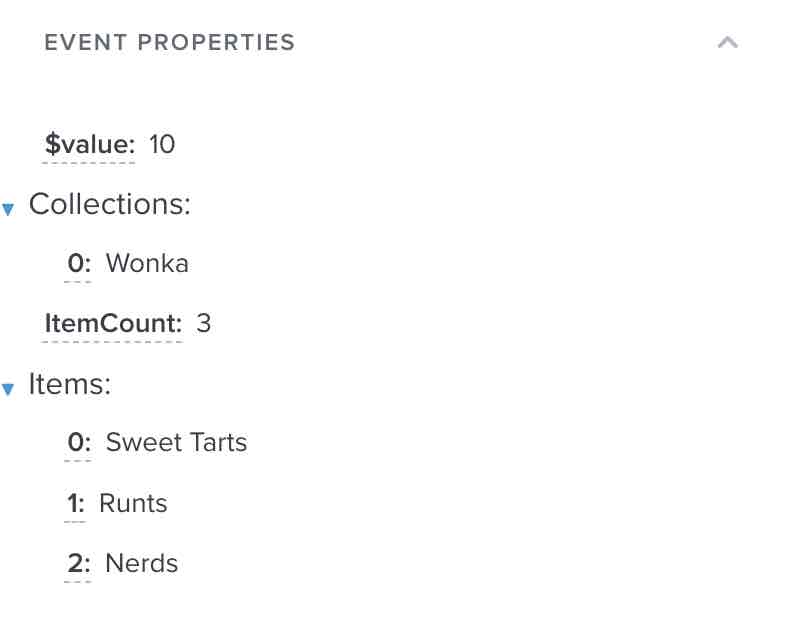Click the ItemCount value 3
The image size is (790, 624).
coord(204,324)
